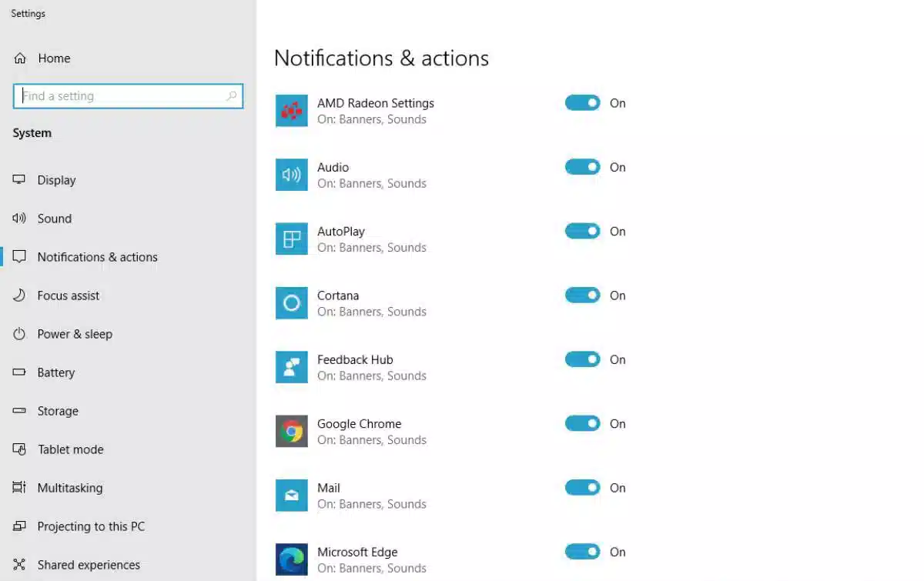Open the Storage settings page
The image size is (924, 581).
click(58, 411)
